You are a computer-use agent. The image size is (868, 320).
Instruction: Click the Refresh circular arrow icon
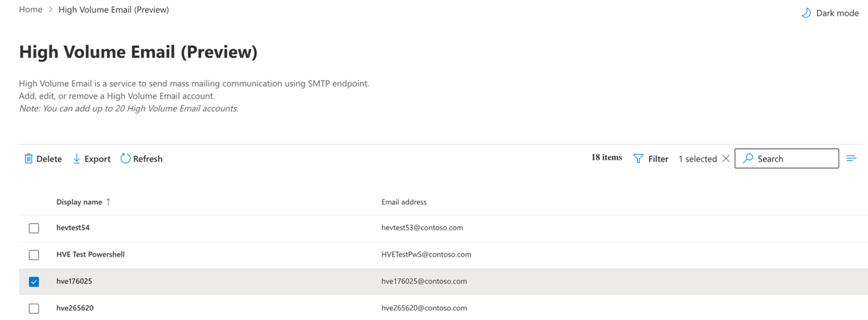click(126, 158)
